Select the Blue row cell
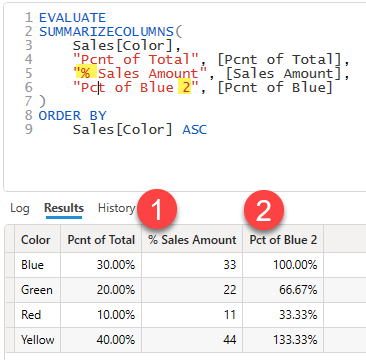The height and width of the screenshot is (360, 366). click(x=38, y=265)
